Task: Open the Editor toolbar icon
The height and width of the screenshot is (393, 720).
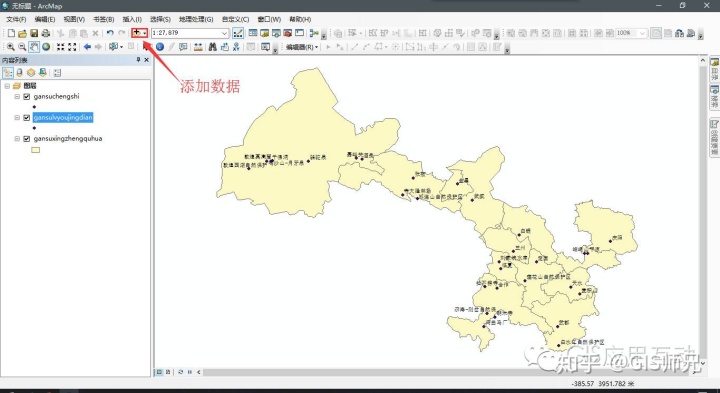Action: (238, 33)
